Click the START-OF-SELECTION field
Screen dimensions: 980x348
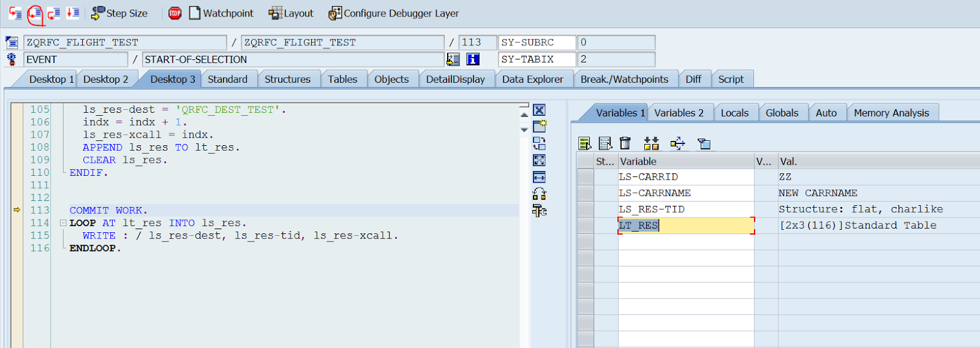(293, 59)
